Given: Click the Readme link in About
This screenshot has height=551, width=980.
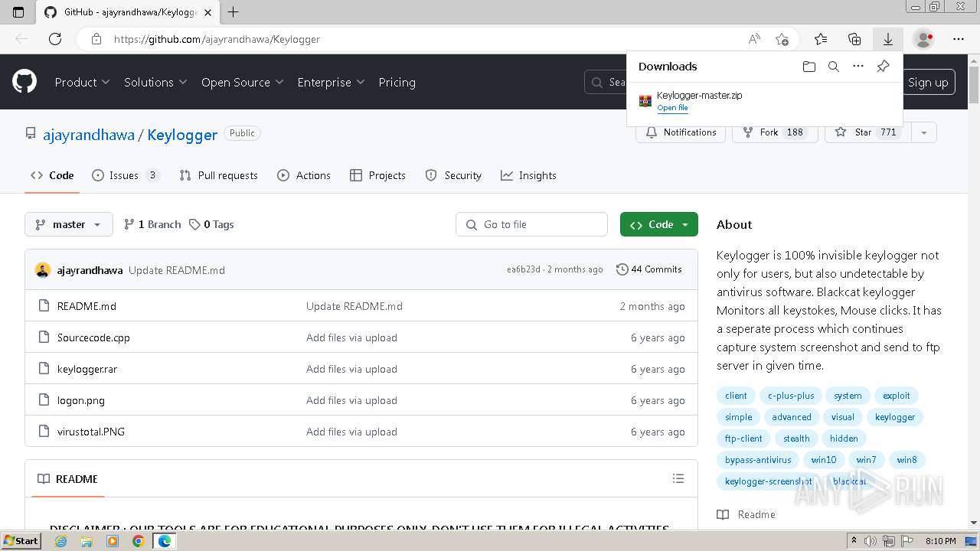Looking at the screenshot, I should click(x=746, y=514).
